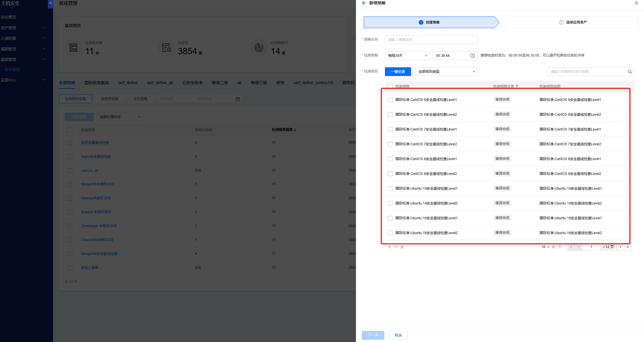Click the 一键全选 button
644x342 pixels.
point(398,72)
